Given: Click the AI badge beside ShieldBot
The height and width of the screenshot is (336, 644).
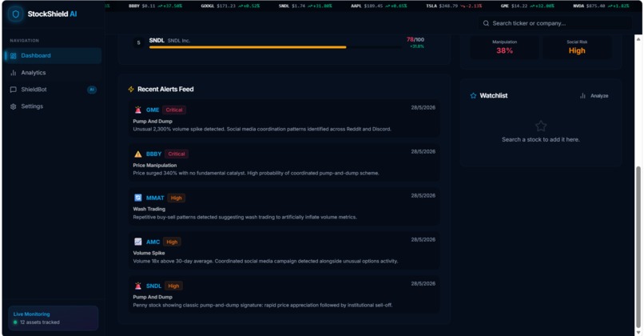Looking at the screenshot, I should (92, 90).
